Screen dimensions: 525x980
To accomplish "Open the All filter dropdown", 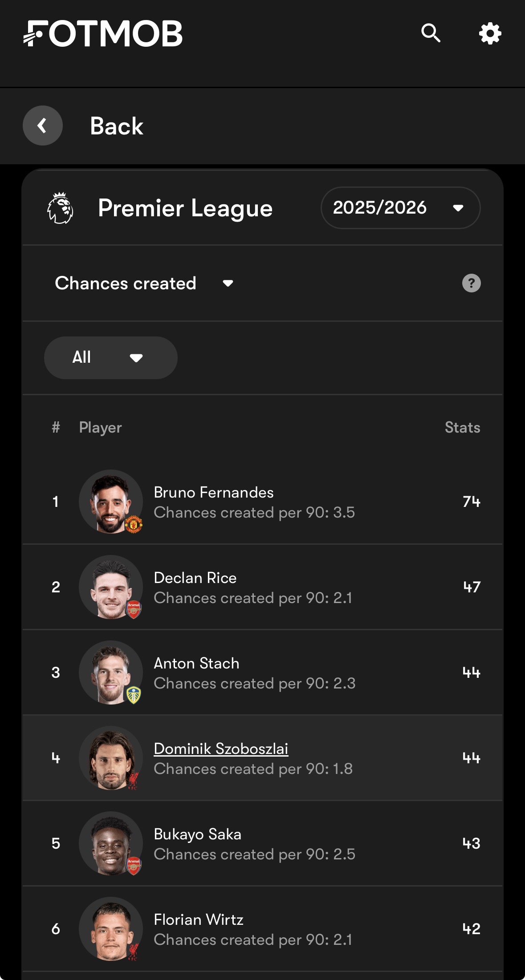I will point(110,358).
